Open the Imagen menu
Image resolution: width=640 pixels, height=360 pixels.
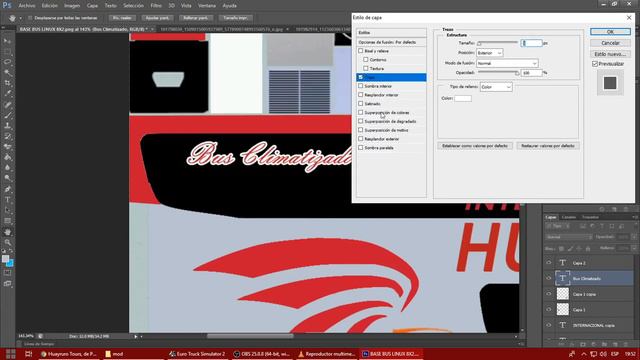pos(72,6)
